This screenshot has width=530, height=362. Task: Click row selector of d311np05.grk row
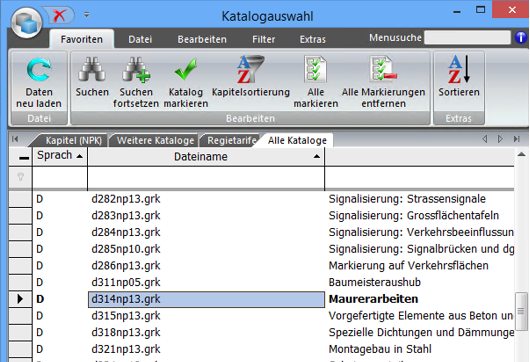coord(20,282)
